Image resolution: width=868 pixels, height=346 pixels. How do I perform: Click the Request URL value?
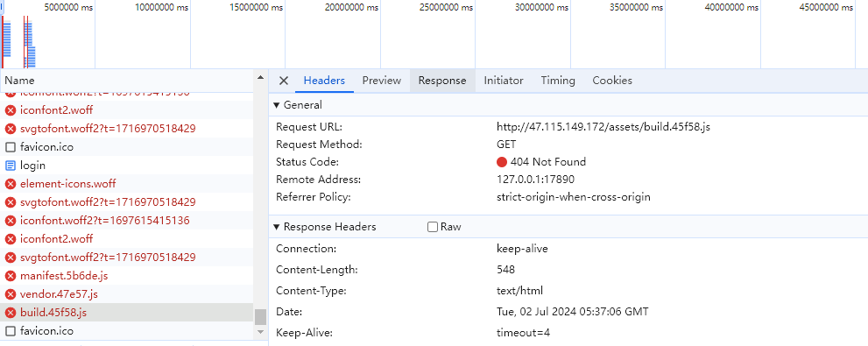click(603, 127)
